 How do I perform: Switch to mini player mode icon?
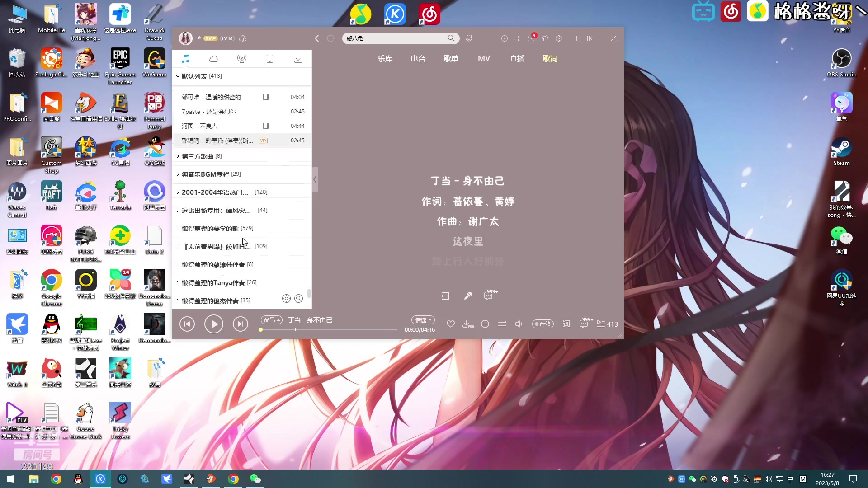click(x=590, y=38)
